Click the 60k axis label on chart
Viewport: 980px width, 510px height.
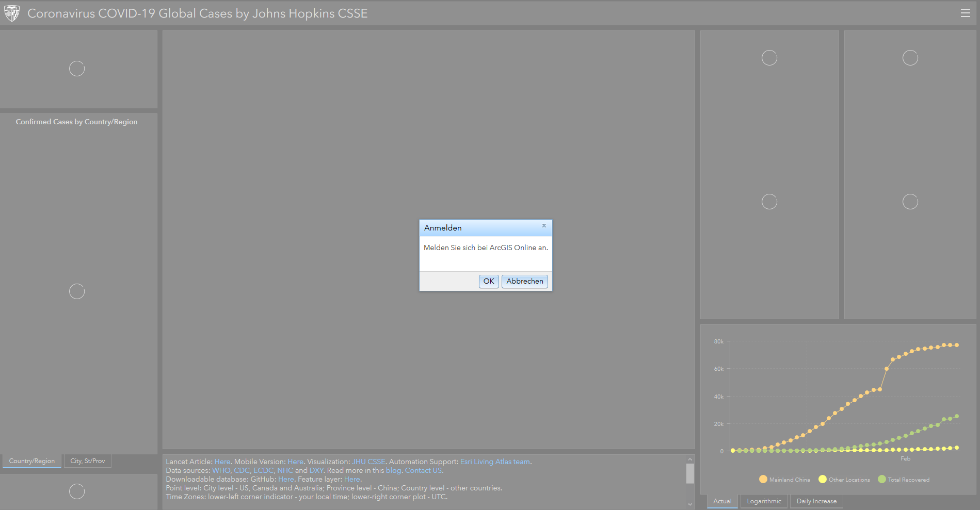[x=718, y=369]
